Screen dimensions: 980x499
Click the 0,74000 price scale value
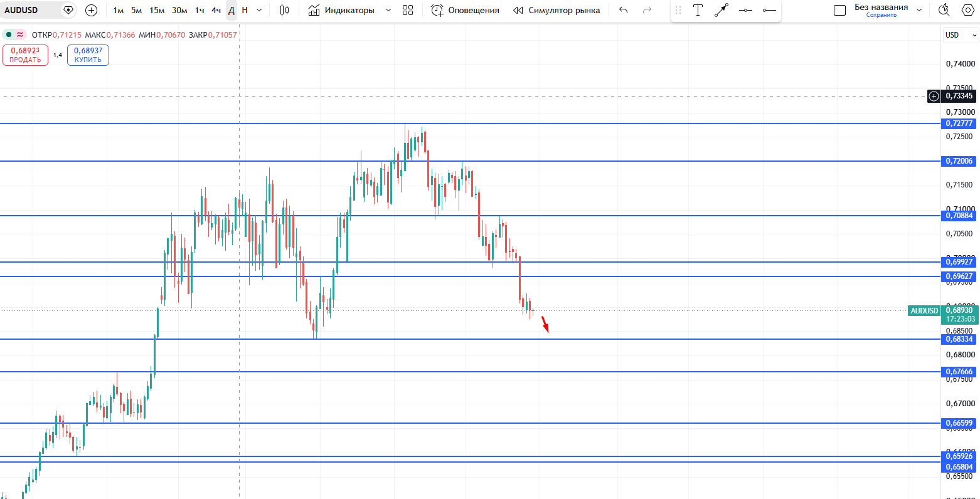click(960, 64)
